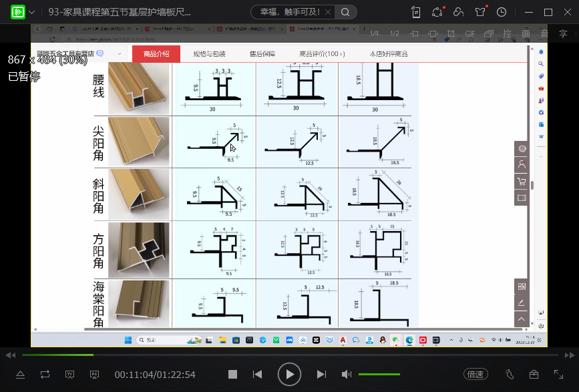Open the 商品评价(100+) link

[322, 54]
